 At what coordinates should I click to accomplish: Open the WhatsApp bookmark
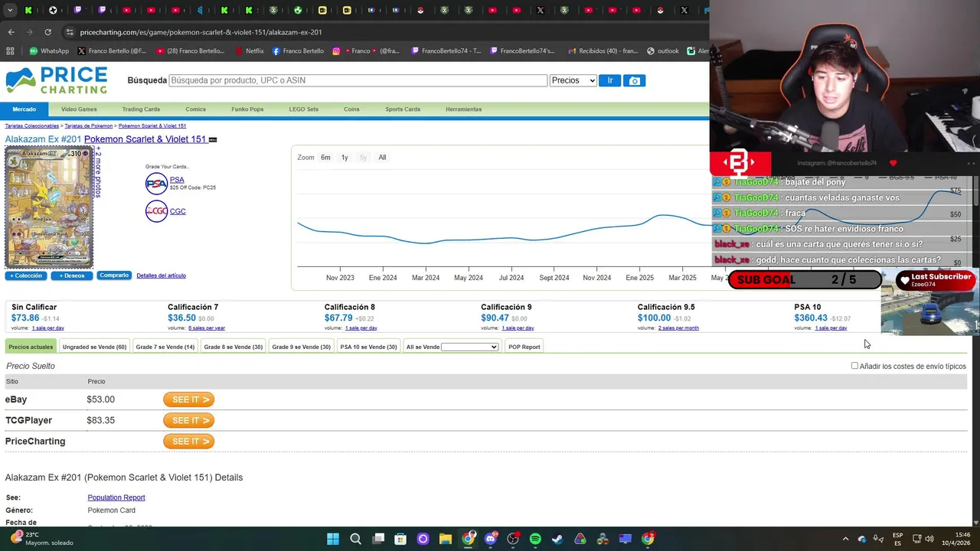pos(49,51)
